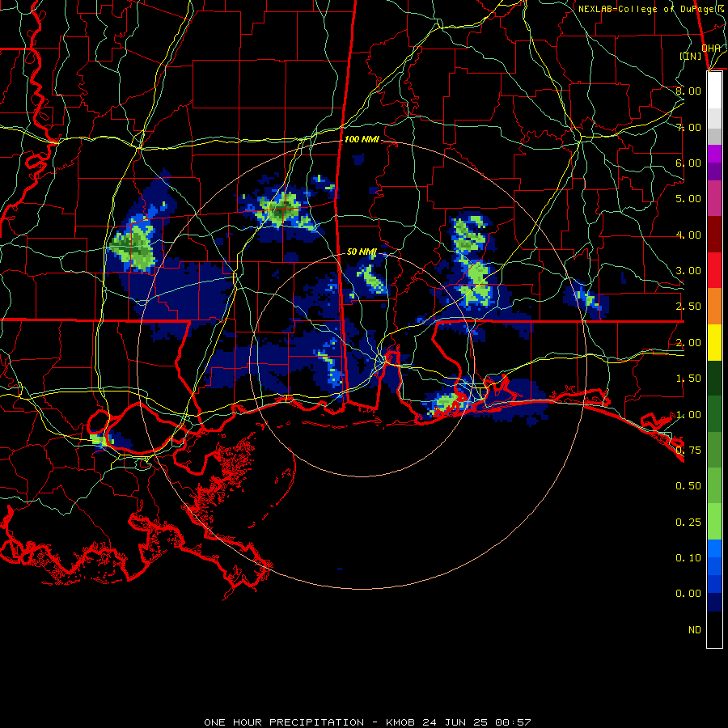Click the 2.00 legend value

tap(688, 343)
